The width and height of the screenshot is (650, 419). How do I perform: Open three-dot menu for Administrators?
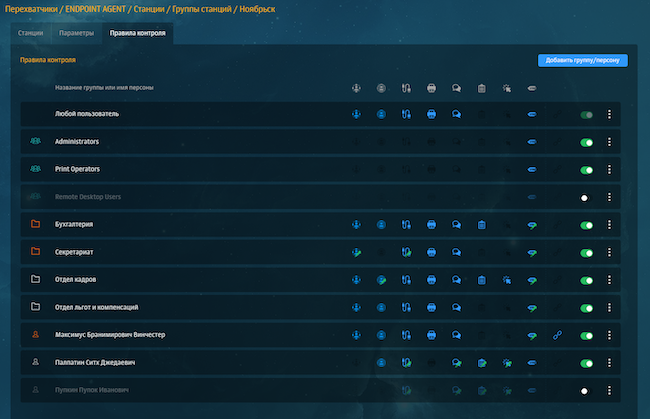coord(609,142)
